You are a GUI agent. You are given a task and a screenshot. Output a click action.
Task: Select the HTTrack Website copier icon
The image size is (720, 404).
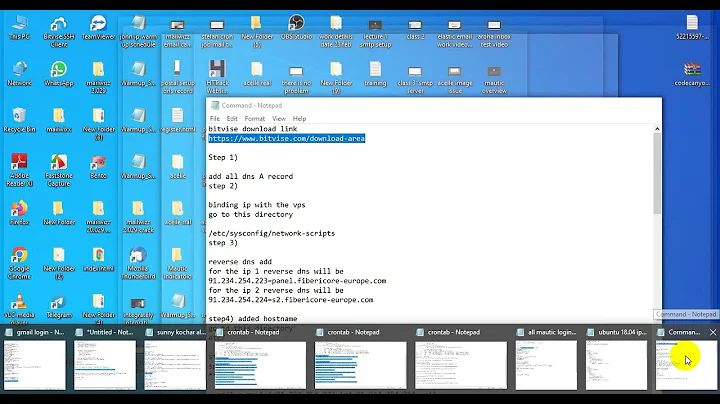point(217,78)
